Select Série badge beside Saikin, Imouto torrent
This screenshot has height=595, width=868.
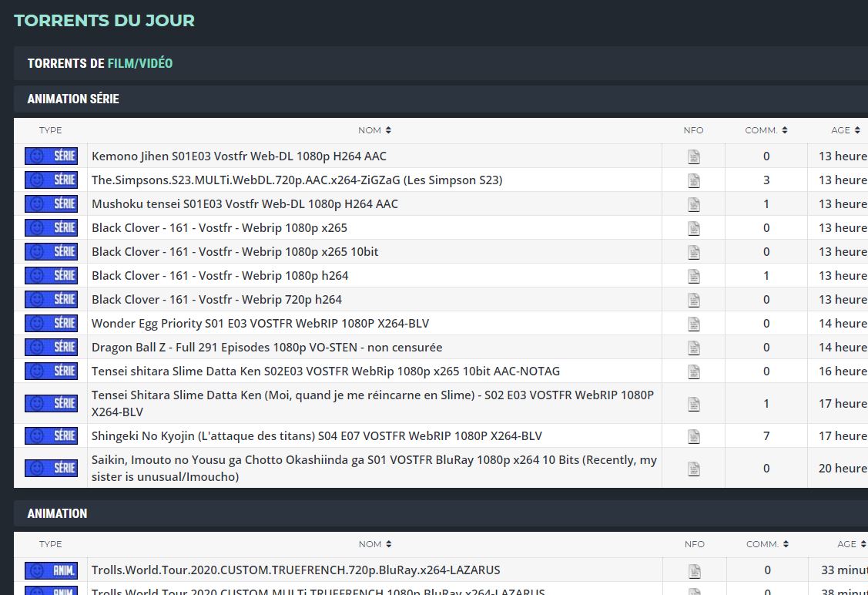pyautogui.click(x=51, y=468)
